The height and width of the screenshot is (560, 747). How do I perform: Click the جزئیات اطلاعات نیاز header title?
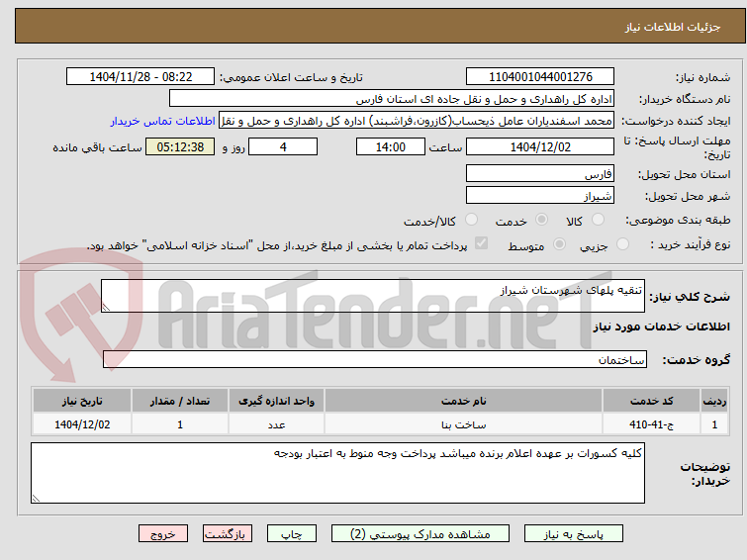(672, 27)
